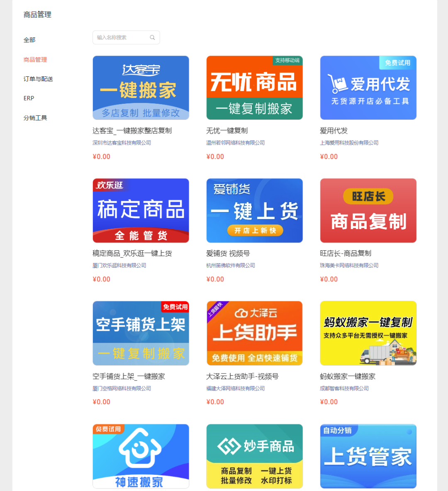Click title 空手铺货上架_一键搬家
448x491 pixels.
point(129,376)
